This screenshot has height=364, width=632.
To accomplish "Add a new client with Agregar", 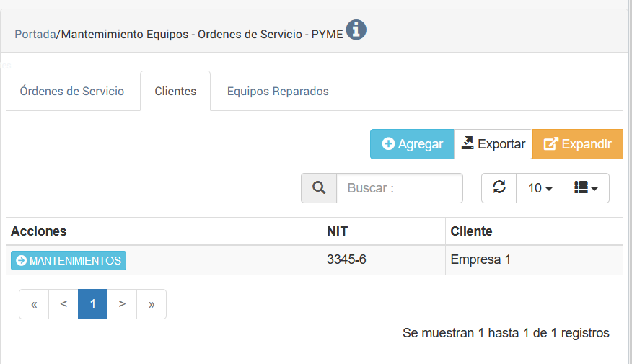I will click(x=412, y=144).
